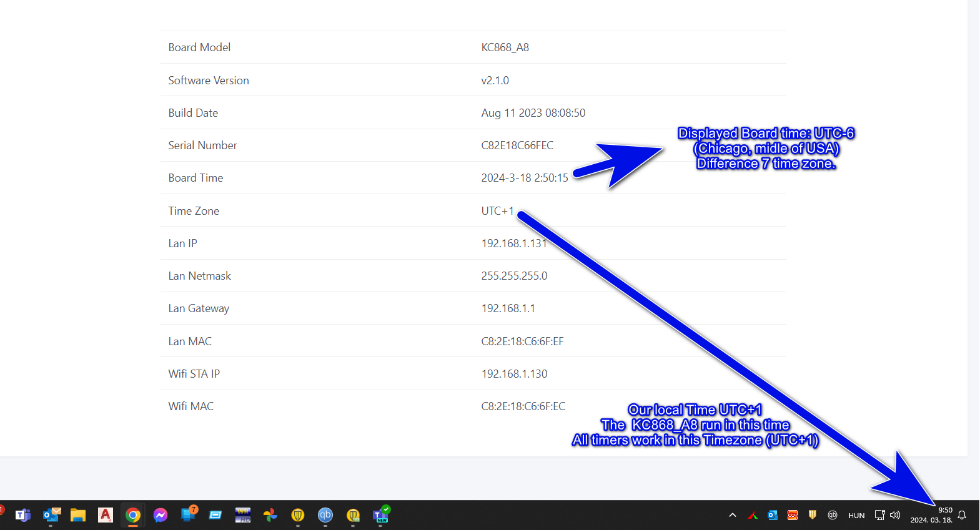Screen dimensions: 980x530
Task: Click the WR HD taskbar app
Action: (x=243, y=515)
